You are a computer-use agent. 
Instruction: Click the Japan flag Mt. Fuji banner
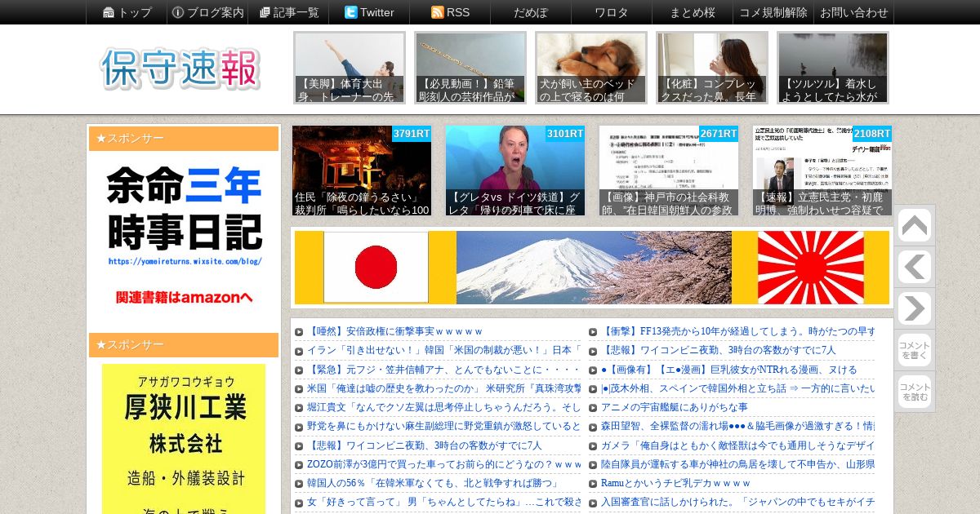click(592, 268)
